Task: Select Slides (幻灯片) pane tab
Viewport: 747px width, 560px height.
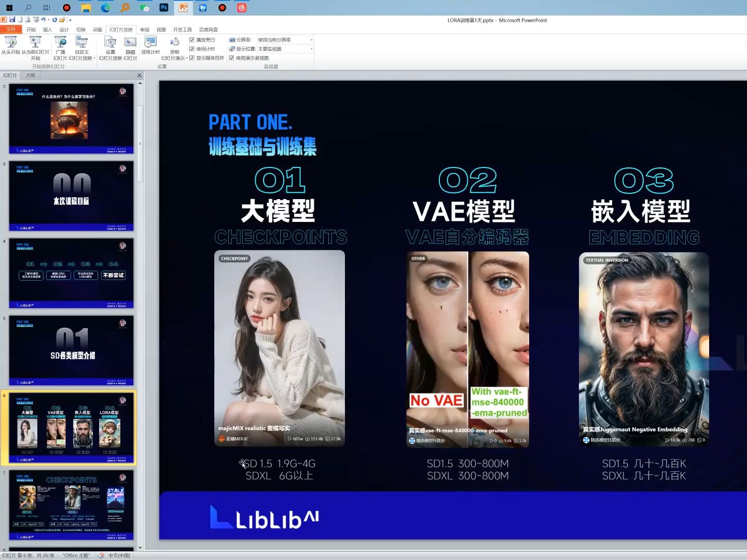Action: point(10,75)
